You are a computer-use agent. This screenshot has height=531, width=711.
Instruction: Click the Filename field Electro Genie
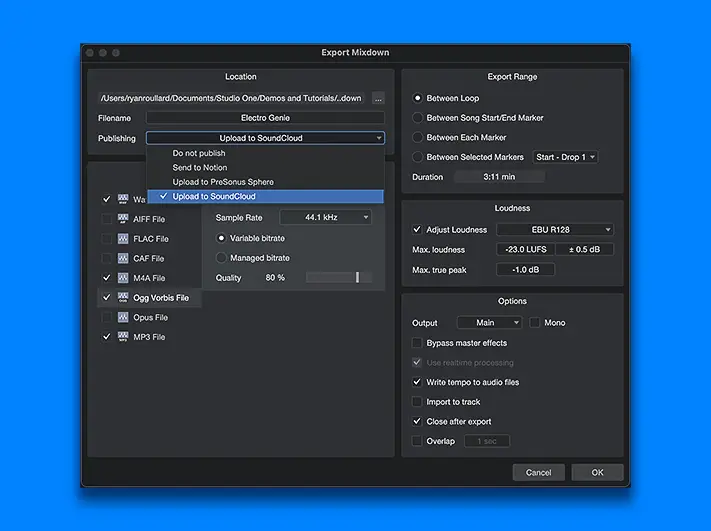265,118
